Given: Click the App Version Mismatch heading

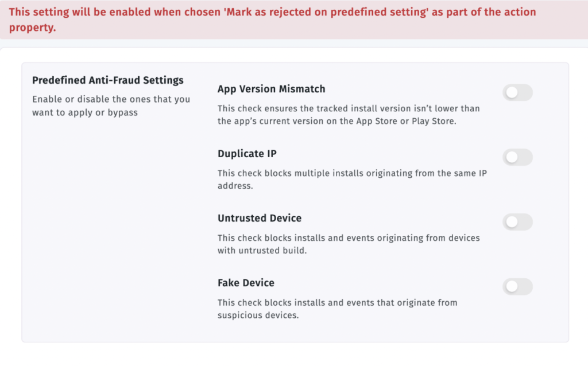Looking at the screenshot, I should click(271, 89).
